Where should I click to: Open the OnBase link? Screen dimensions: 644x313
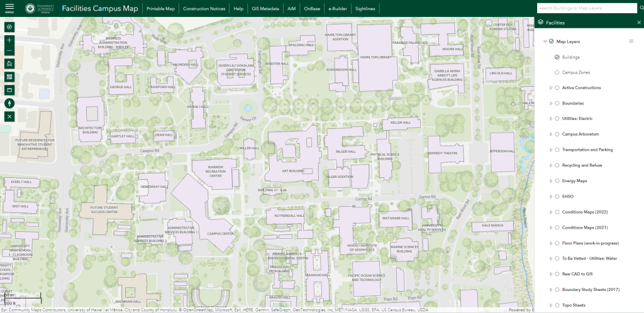(312, 9)
